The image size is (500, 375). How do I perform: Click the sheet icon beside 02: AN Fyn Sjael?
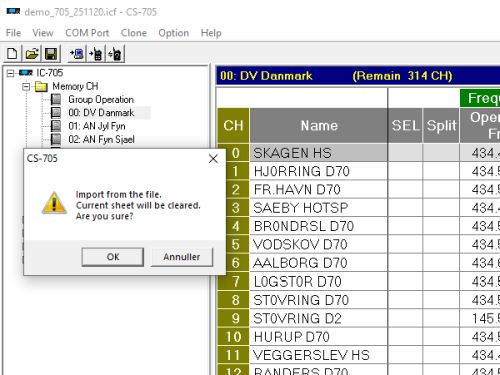click(x=56, y=139)
